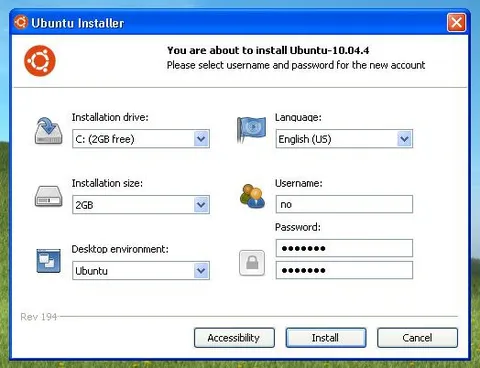Focus the first Password field
The width and height of the screenshot is (480, 368).
pos(344,248)
